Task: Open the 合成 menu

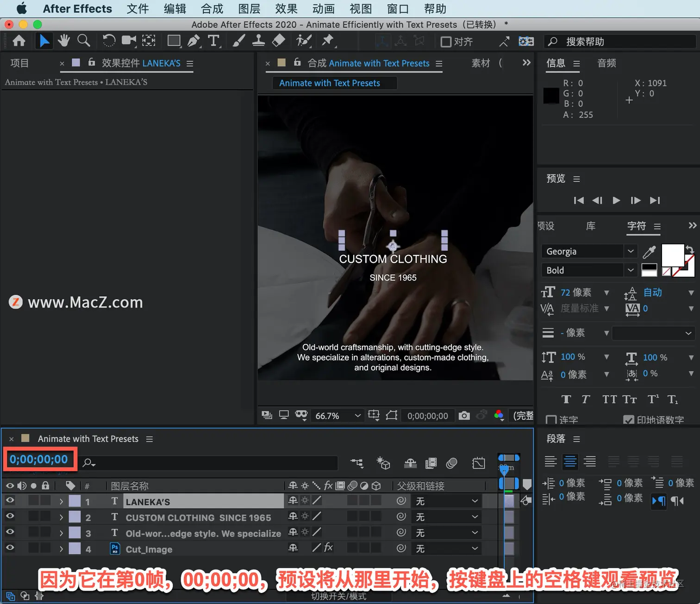Action: pyautogui.click(x=212, y=9)
